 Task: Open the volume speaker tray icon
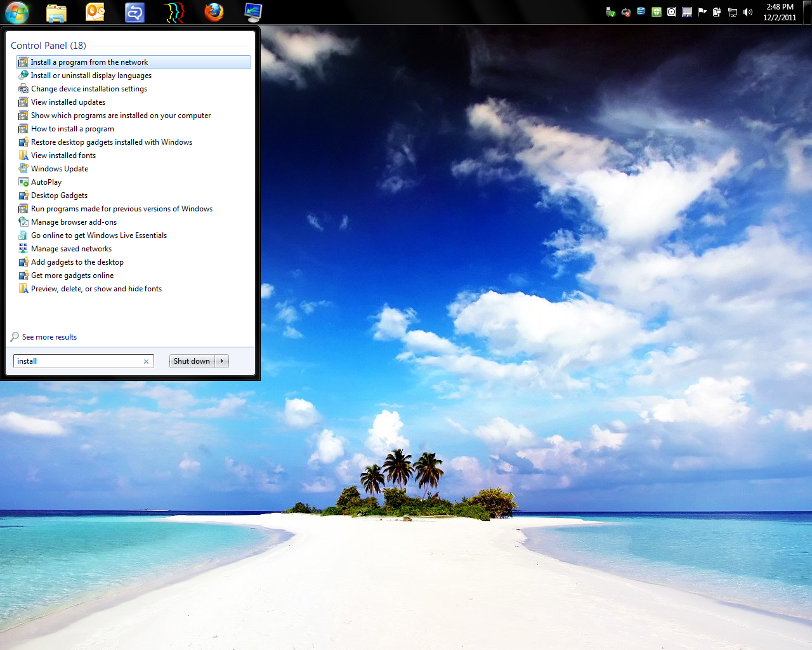tap(748, 12)
